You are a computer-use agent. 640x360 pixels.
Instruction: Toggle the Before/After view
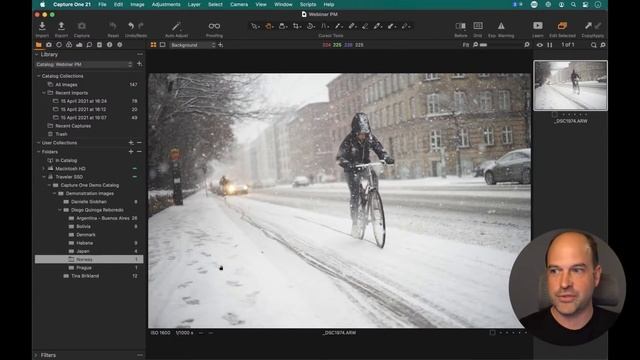[460, 26]
